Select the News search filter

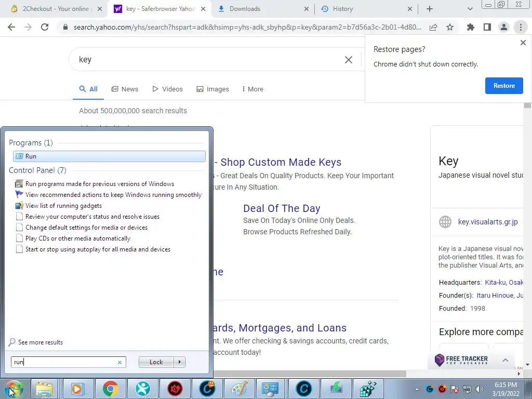[x=125, y=89]
